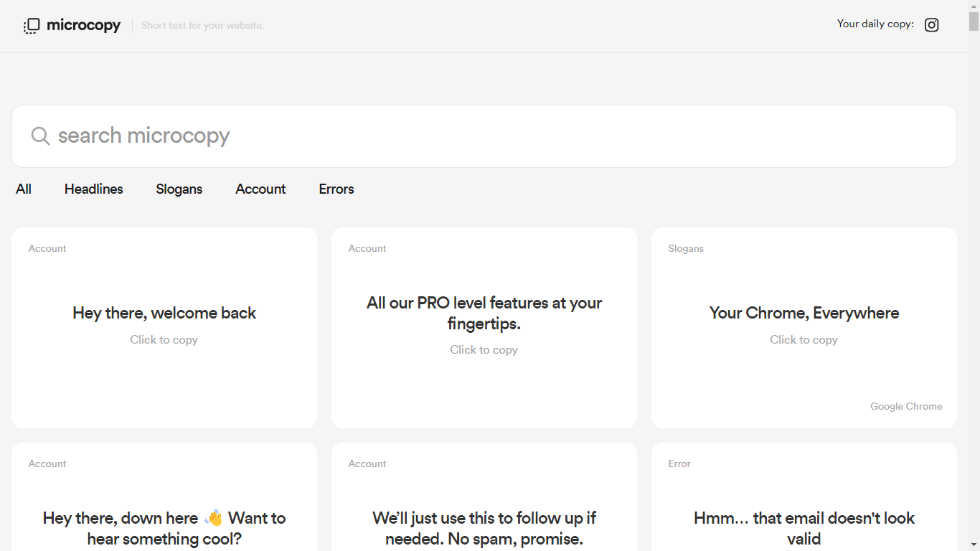Image resolution: width=980 pixels, height=551 pixels.
Task: Select the Errors filter tab
Action: [336, 189]
